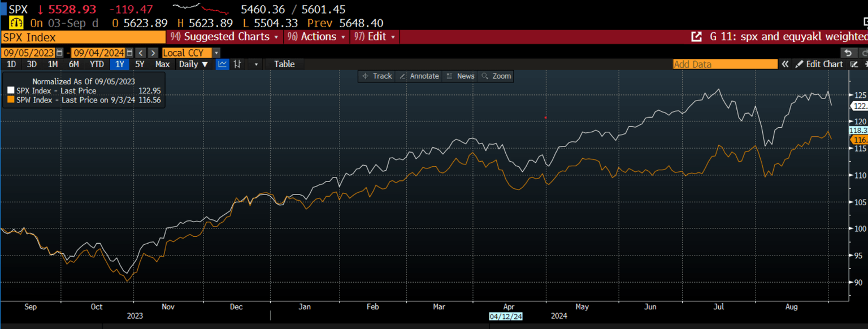Toggle the chart Zoom tool
Screen dimensions: 868x329
pos(496,76)
